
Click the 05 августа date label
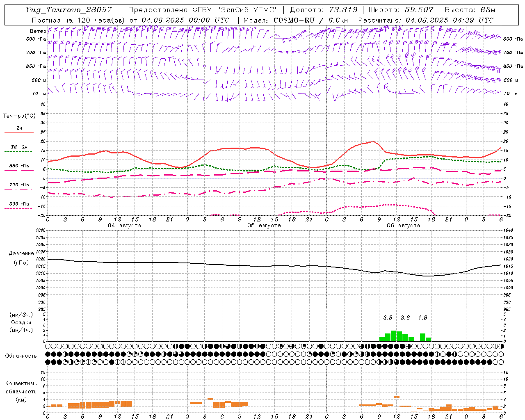(264, 226)
